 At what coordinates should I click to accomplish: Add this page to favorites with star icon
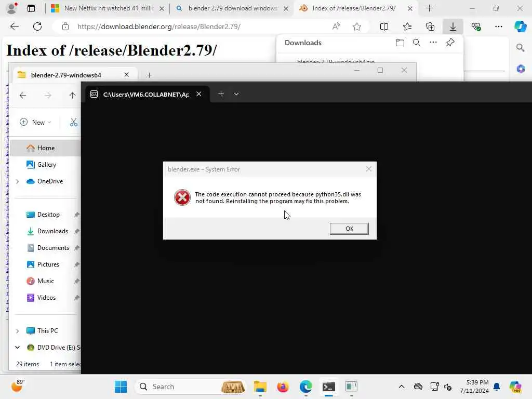point(356,26)
